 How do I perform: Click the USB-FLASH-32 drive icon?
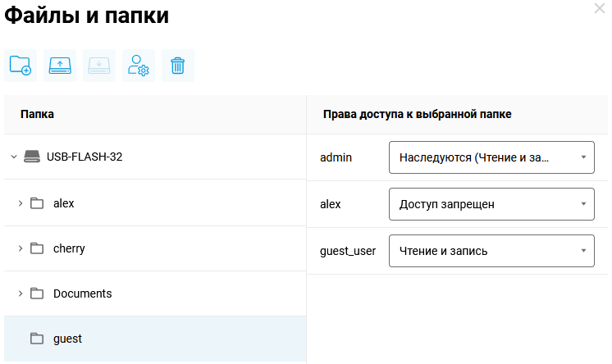coord(31,157)
